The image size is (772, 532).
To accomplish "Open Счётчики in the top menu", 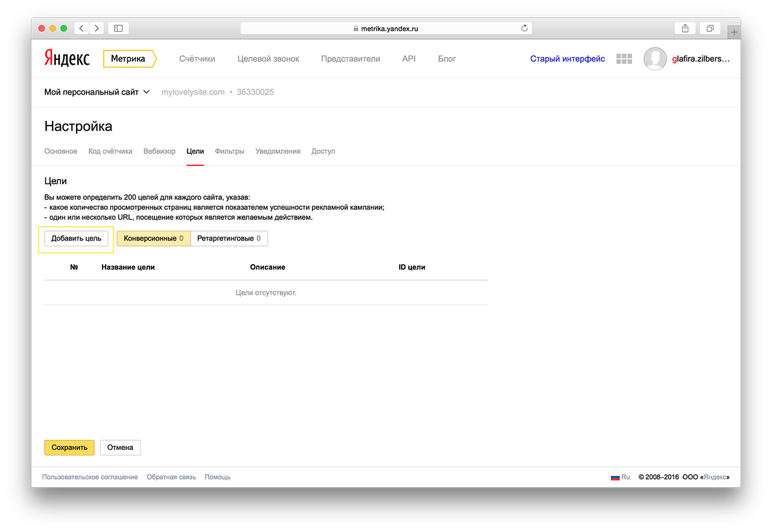I will tap(197, 59).
